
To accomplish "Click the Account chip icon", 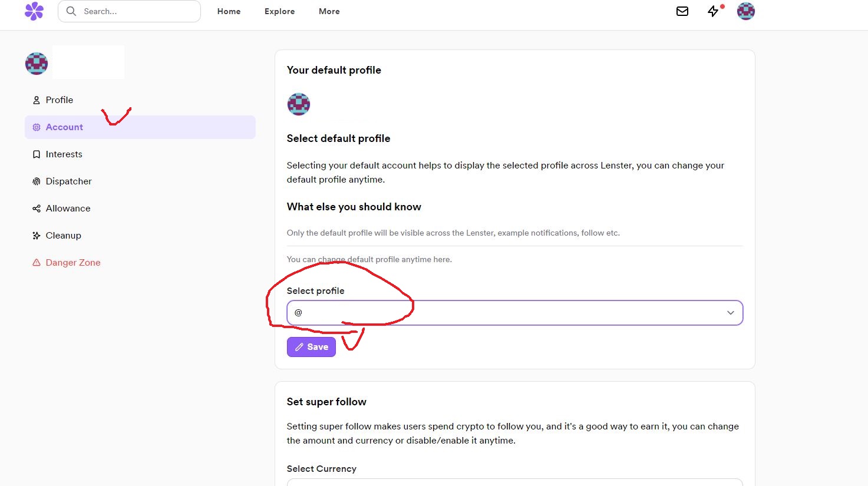I will pyautogui.click(x=37, y=127).
